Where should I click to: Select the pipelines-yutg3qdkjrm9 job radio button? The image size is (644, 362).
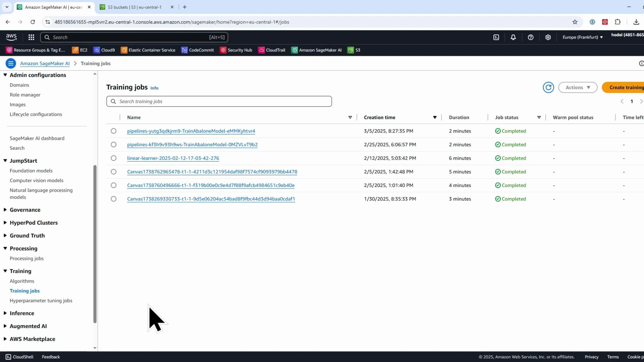[x=113, y=131]
